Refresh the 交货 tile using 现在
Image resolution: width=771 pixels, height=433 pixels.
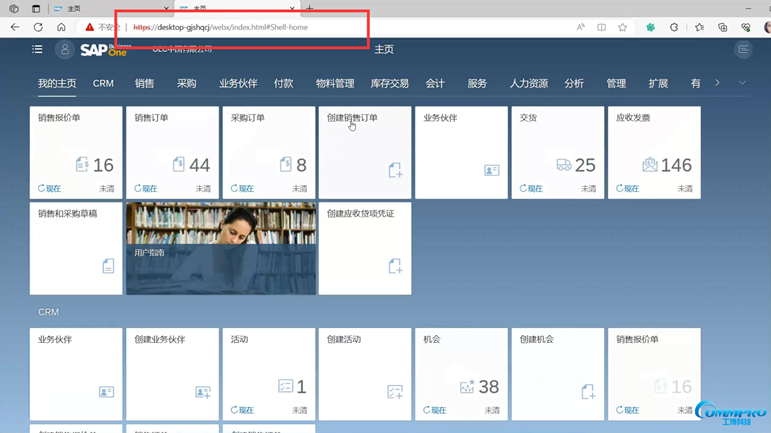[x=531, y=188]
